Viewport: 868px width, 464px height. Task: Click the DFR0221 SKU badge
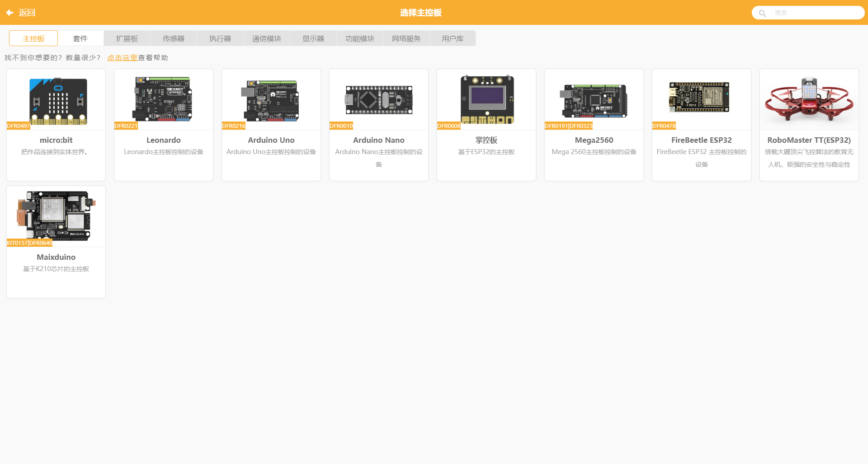point(126,126)
